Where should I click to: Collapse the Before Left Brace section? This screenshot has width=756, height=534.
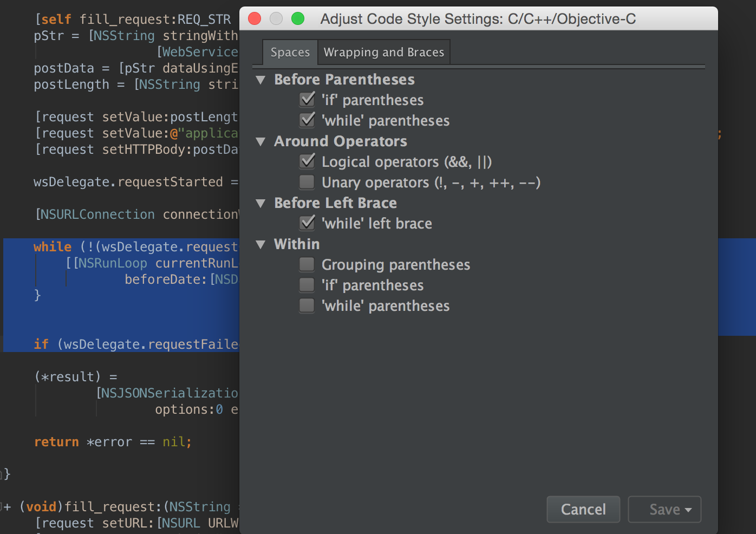(x=261, y=203)
